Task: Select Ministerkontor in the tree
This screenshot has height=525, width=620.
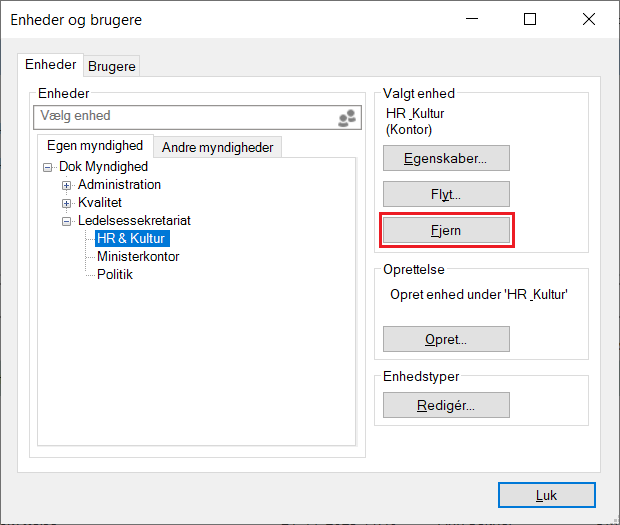Action: pos(138,257)
